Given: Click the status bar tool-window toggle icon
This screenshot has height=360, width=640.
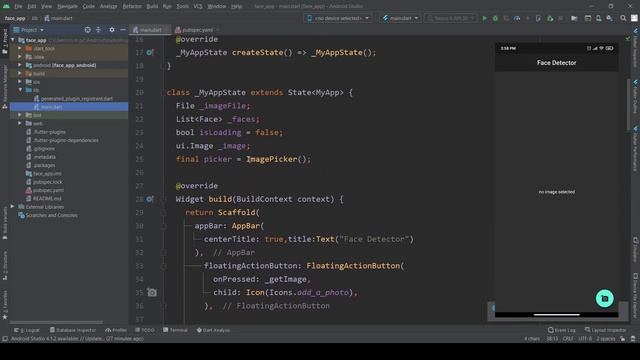Looking at the screenshot, I should pyautogui.click(x=5, y=339).
